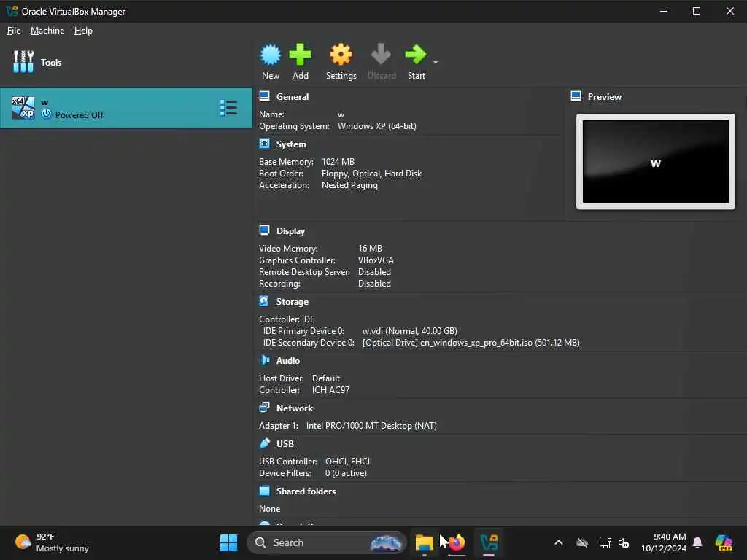Open the Copilot icon in the taskbar

724,542
